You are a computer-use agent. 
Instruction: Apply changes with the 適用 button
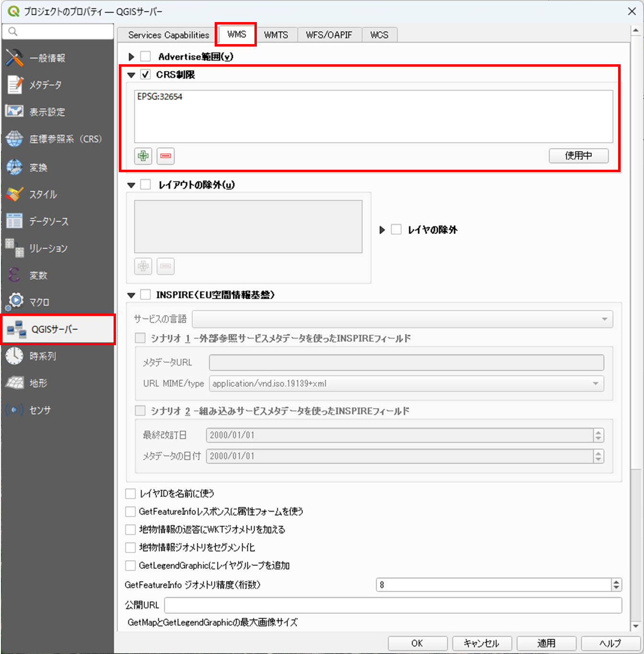546,643
